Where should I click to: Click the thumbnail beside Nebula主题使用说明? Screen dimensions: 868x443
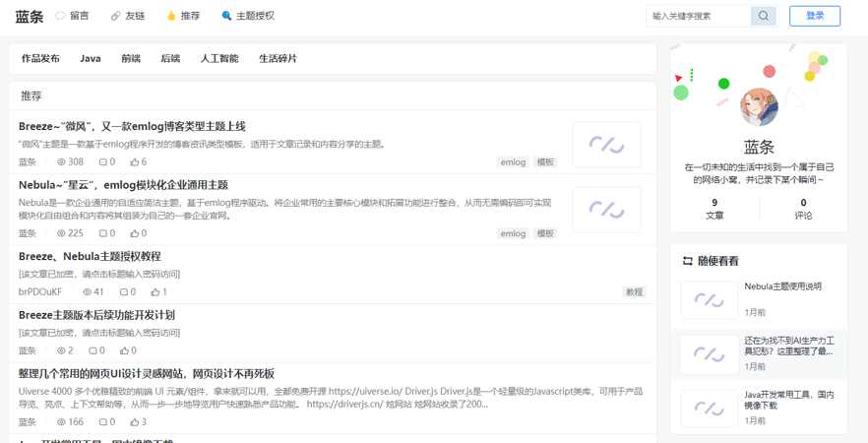710,299
